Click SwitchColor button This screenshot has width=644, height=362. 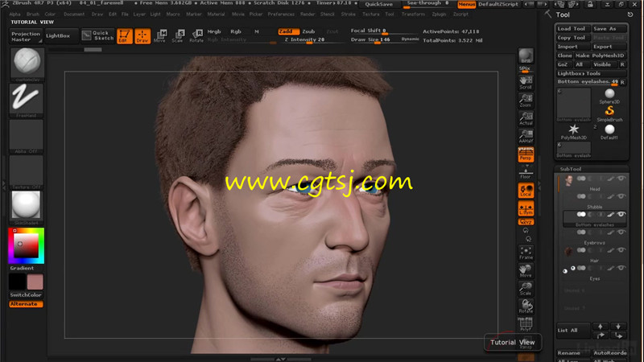(26, 295)
